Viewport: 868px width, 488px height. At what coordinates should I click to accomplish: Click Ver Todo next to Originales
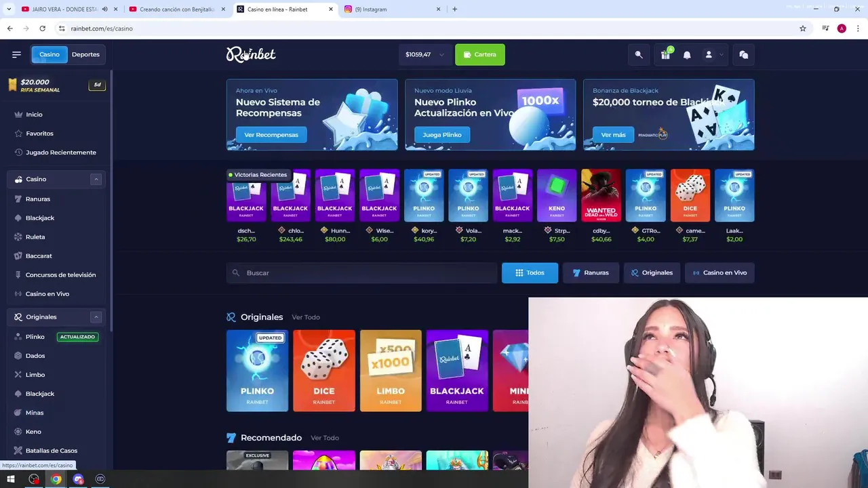click(x=306, y=317)
